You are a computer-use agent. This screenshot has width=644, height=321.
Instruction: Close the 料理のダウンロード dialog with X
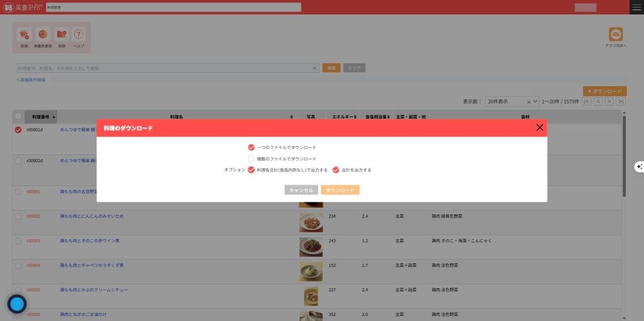coord(539,128)
